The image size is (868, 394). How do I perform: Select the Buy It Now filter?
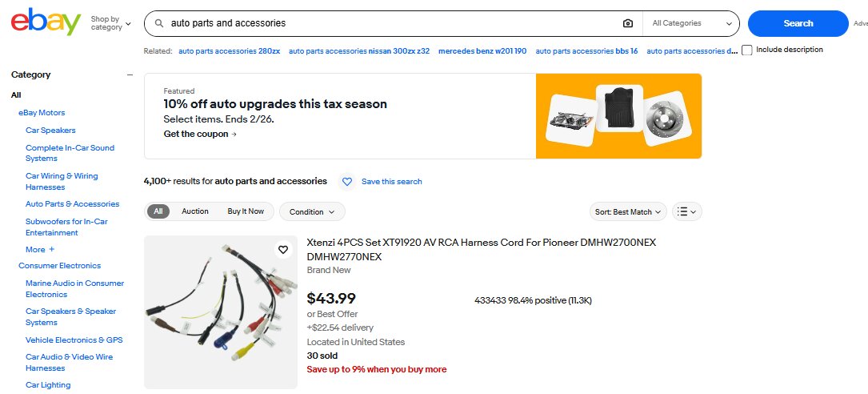(x=246, y=211)
